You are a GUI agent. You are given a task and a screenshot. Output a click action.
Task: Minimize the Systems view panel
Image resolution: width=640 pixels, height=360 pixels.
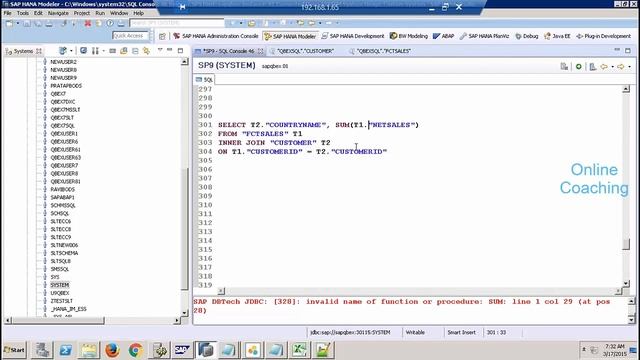(x=170, y=50)
